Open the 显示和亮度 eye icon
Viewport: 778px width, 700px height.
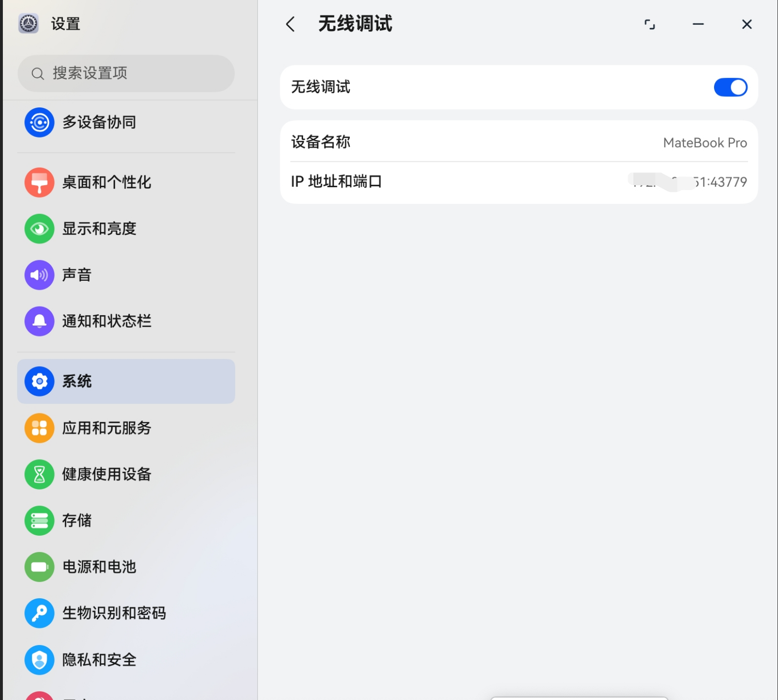coord(39,229)
